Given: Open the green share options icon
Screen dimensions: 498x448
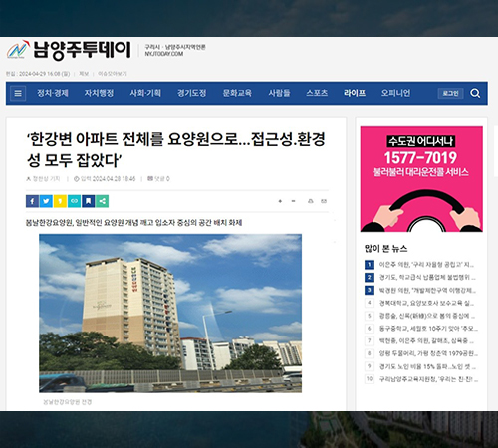Looking at the screenshot, I should point(102,201).
